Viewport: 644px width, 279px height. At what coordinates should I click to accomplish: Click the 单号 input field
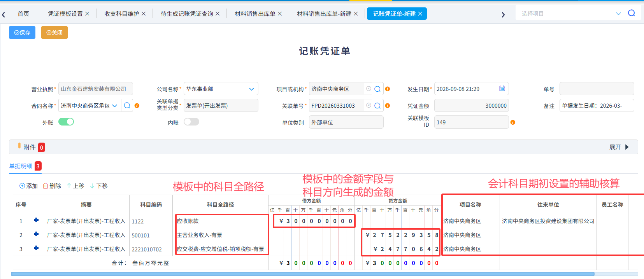point(597,89)
